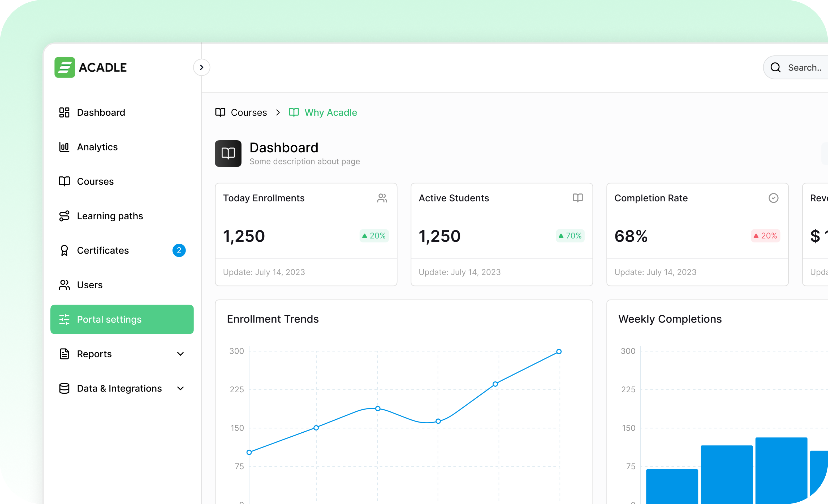Click the green Why Acadle book icon
This screenshot has width=828, height=504.
pyautogui.click(x=294, y=112)
